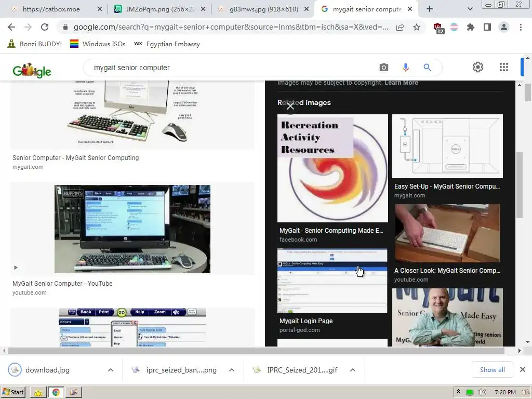This screenshot has height=399, width=532.
Task: Open the iprc_seized_ban....png download
Action: pos(181,370)
